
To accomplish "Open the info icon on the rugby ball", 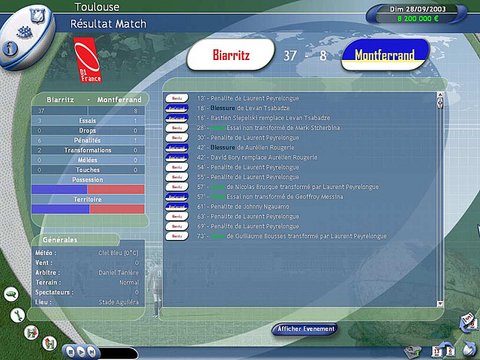I will coord(10,49).
